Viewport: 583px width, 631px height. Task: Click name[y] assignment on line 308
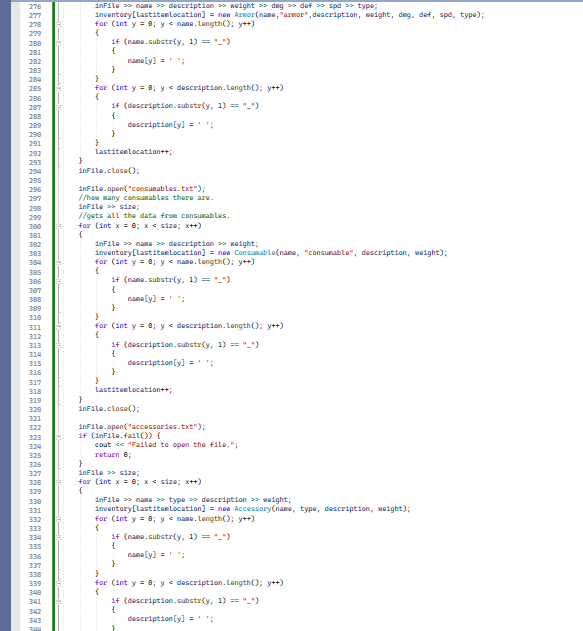tap(156, 299)
